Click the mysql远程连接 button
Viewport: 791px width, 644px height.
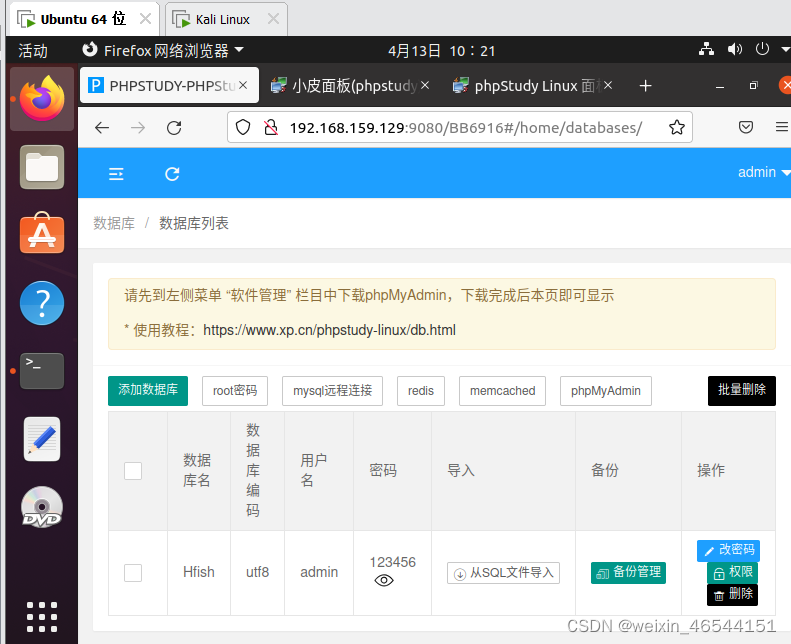click(x=332, y=390)
